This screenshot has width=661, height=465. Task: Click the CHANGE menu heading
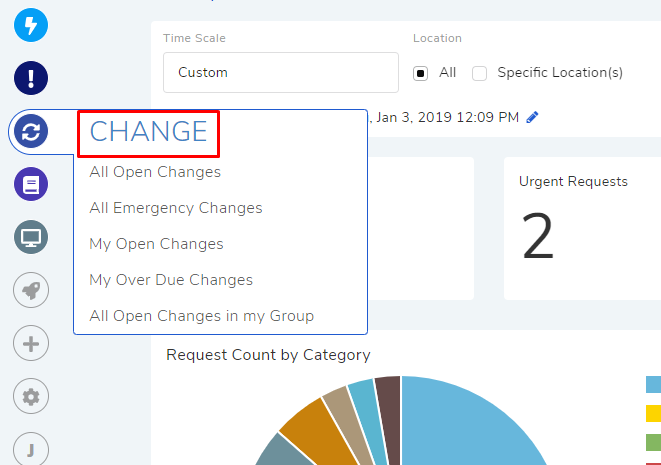pyautogui.click(x=148, y=132)
